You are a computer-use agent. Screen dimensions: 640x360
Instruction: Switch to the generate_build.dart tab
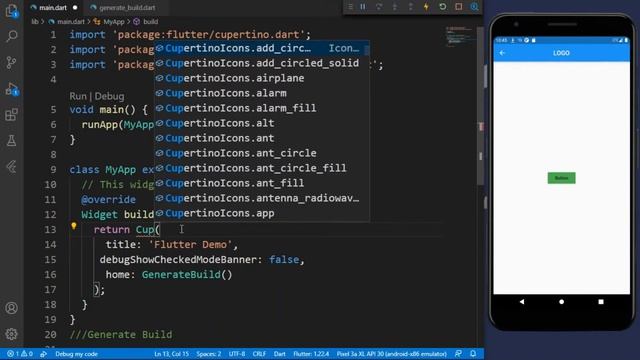coord(127,7)
